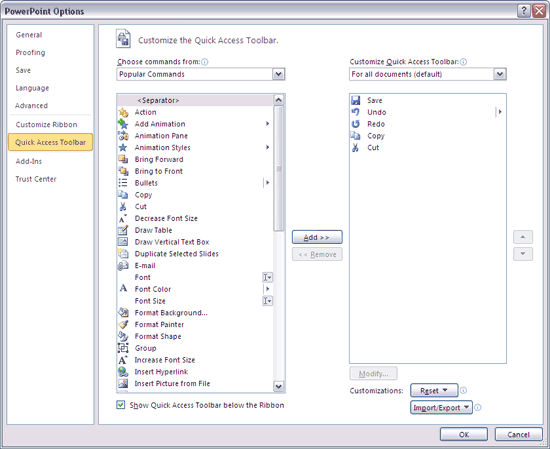
Task: Open the General options category
Action: pos(29,35)
